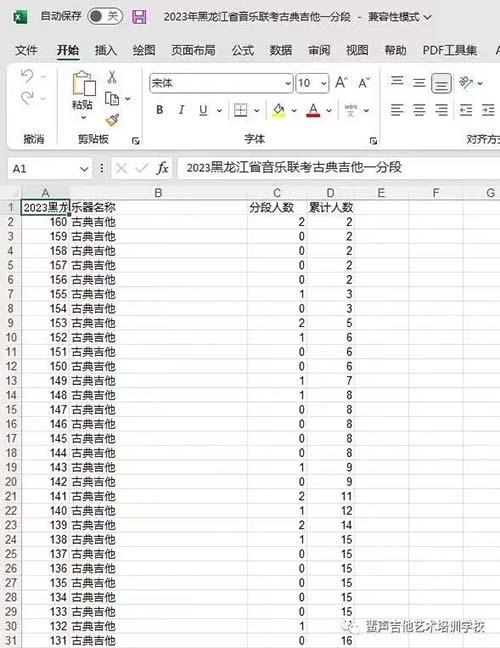The height and width of the screenshot is (648, 500).
Task: Open the 页面布局 ribbon tab
Action: pos(193,50)
